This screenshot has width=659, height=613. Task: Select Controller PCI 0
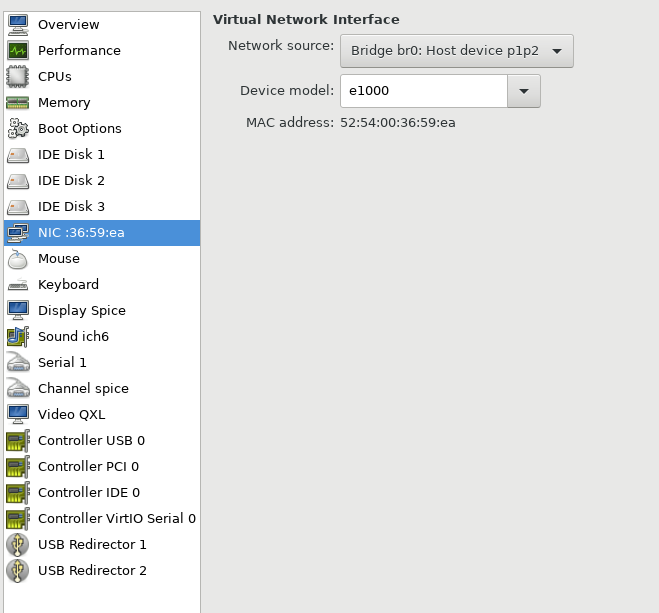(x=102, y=467)
